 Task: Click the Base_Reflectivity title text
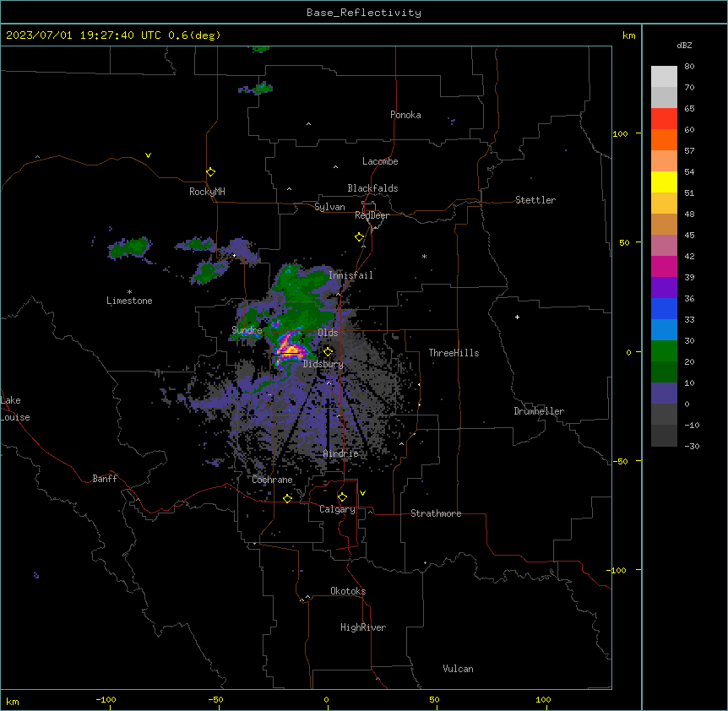tap(364, 13)
